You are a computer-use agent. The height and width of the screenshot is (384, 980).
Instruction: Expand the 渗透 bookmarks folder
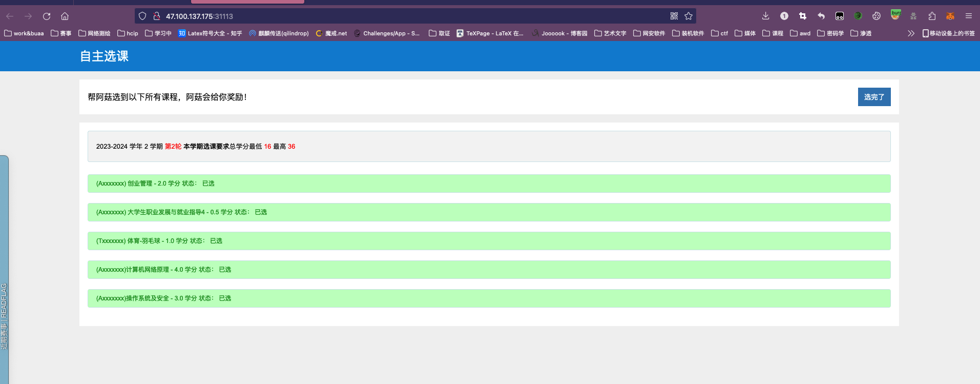point(861,33)
